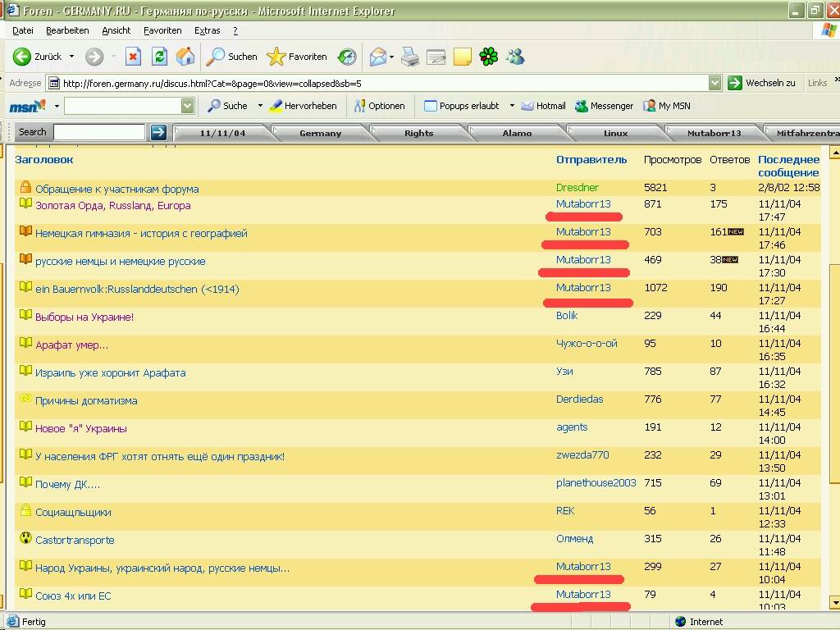
Task: Go to the Home page icon
Action: [x=185, y=57]
